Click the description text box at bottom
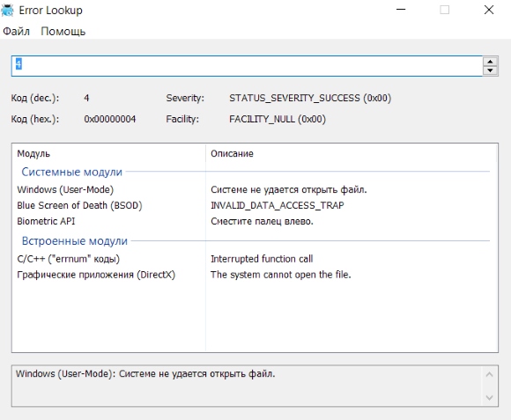 tap(248, 386)
